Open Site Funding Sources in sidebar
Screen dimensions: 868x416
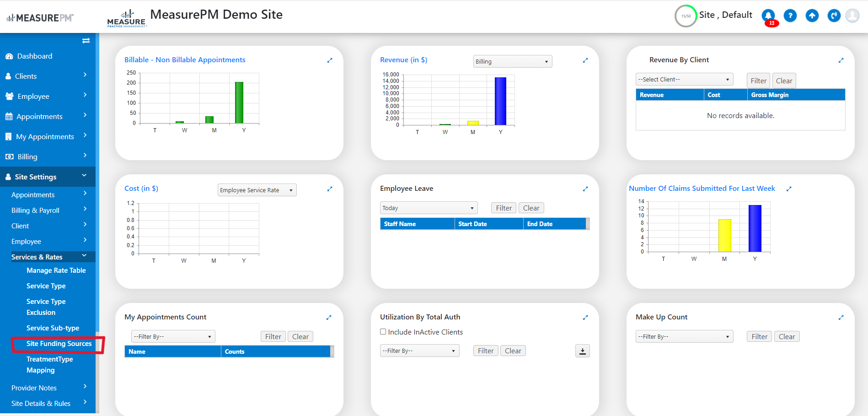(59, 344)
